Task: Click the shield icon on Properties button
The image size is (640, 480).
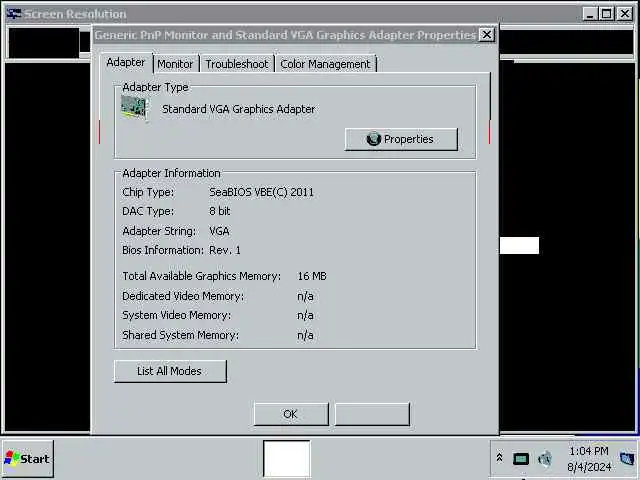Action: coord(373,139)
